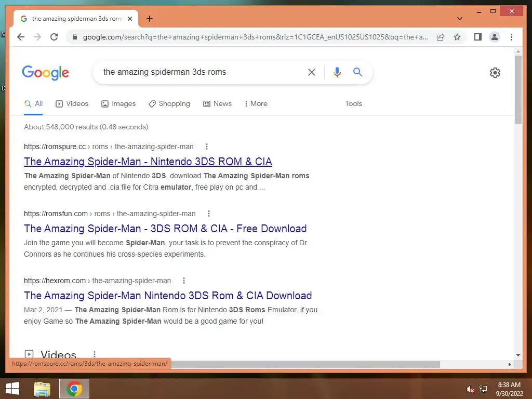The image size is (532, 399).
Task: Open a new browser tab
Action: pos(150,19)
